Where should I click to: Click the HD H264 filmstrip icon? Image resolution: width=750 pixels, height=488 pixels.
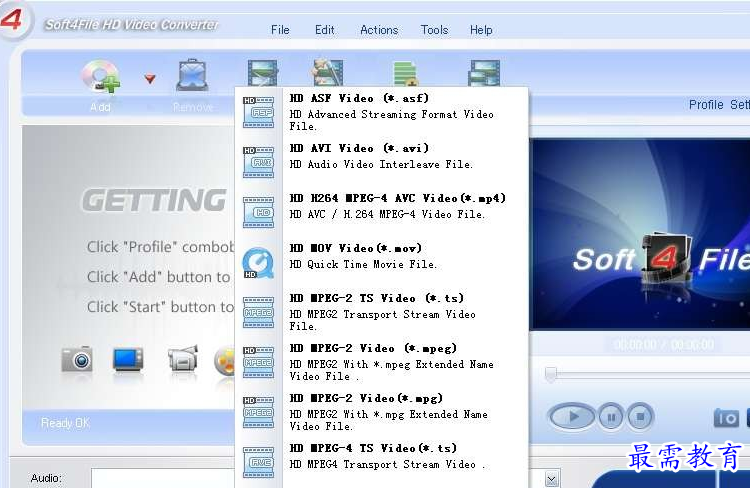[258, 212]
